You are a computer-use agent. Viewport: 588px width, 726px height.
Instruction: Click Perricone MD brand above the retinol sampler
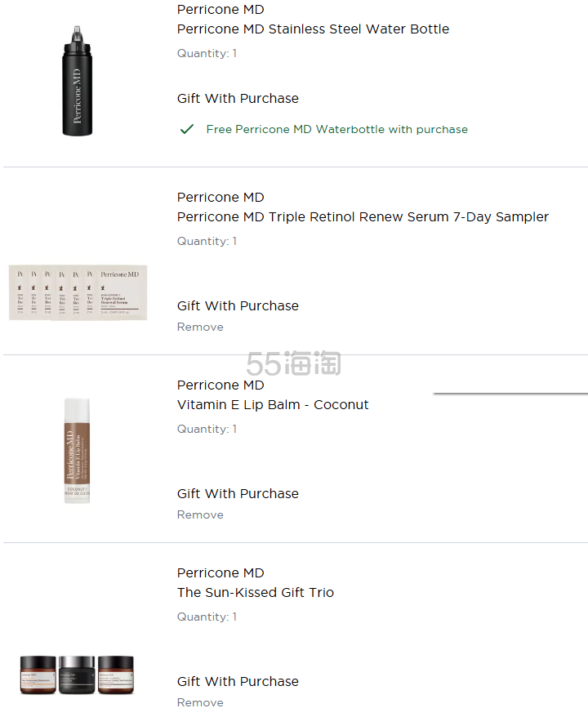coord(220,197)
